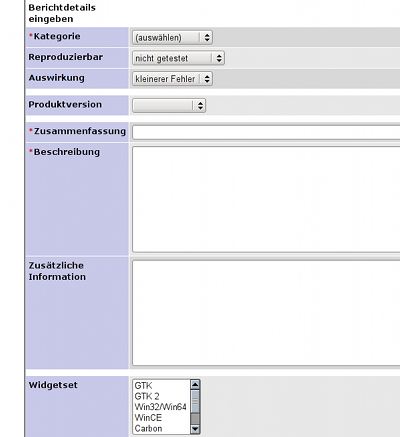Image resolution: width=400 pixels, height=437 pixels.
Task: Click inside the Beschreibung text area
Action: point(266,199)
